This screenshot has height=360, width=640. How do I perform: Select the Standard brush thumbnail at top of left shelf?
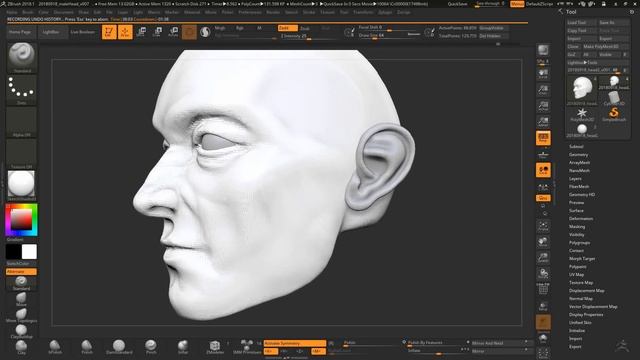[22, 57]
